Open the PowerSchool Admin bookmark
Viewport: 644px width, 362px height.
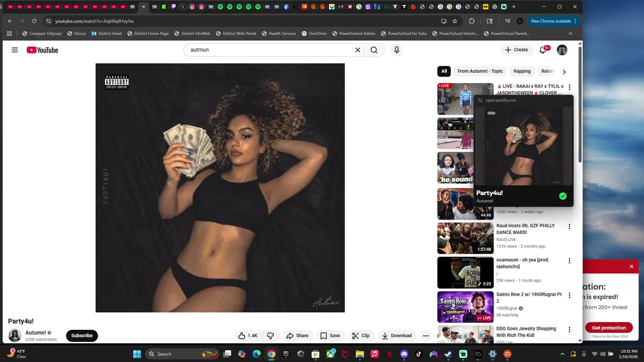(x=353, y=34)
